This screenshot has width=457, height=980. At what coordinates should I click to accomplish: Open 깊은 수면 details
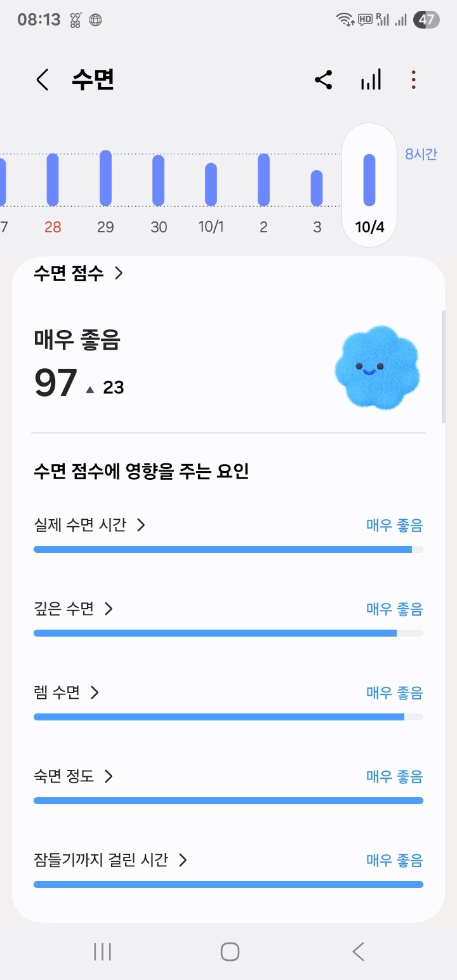(73, 609)
